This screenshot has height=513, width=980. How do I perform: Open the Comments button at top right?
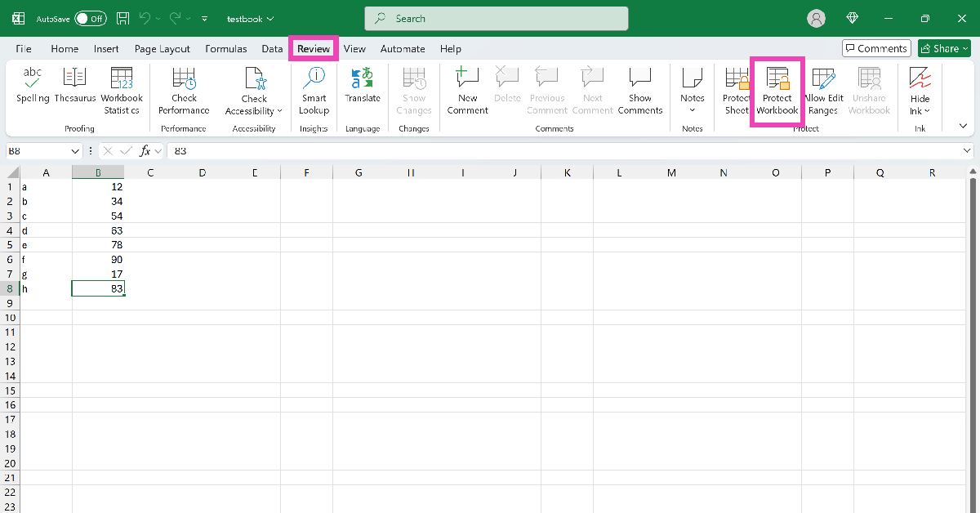[875, 48]
